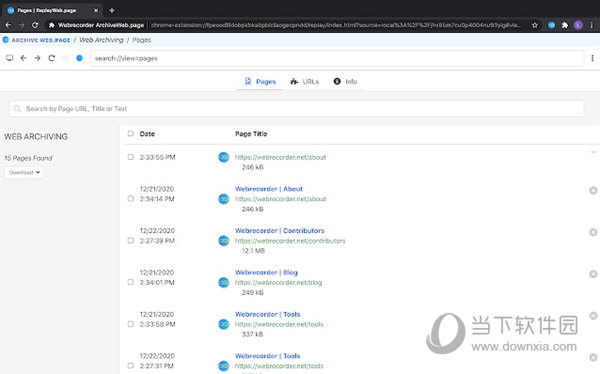Click gray circle icon on Webrecorder | About row
The image size is (600, 374).
click(x=593, y=190)
